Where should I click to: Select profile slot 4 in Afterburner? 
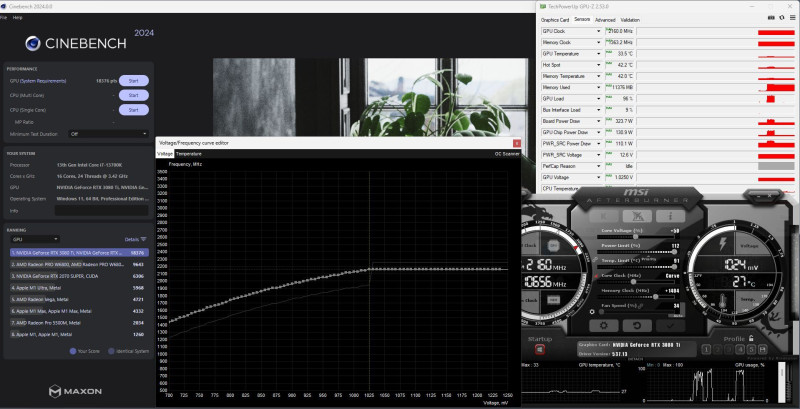(x=740, y=349)
